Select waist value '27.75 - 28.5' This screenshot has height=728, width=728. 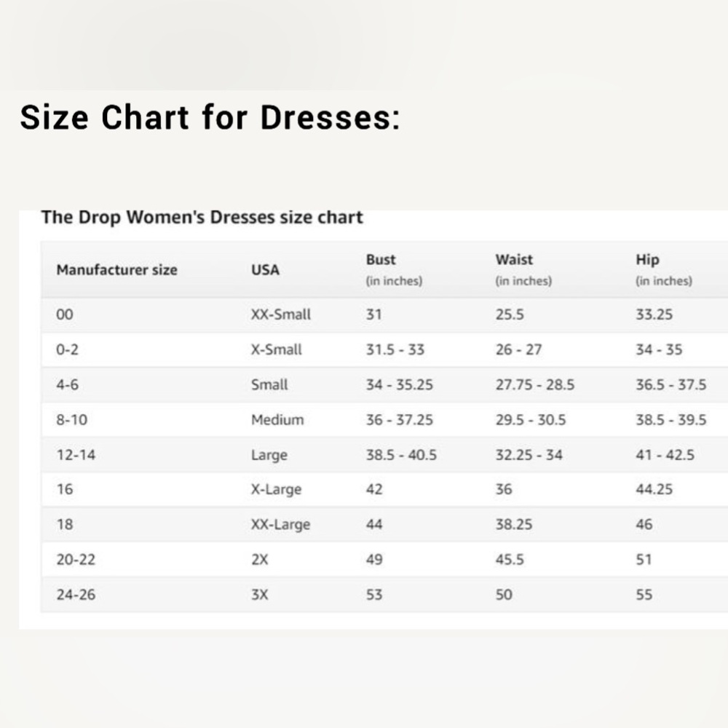(x=535, y=384)
